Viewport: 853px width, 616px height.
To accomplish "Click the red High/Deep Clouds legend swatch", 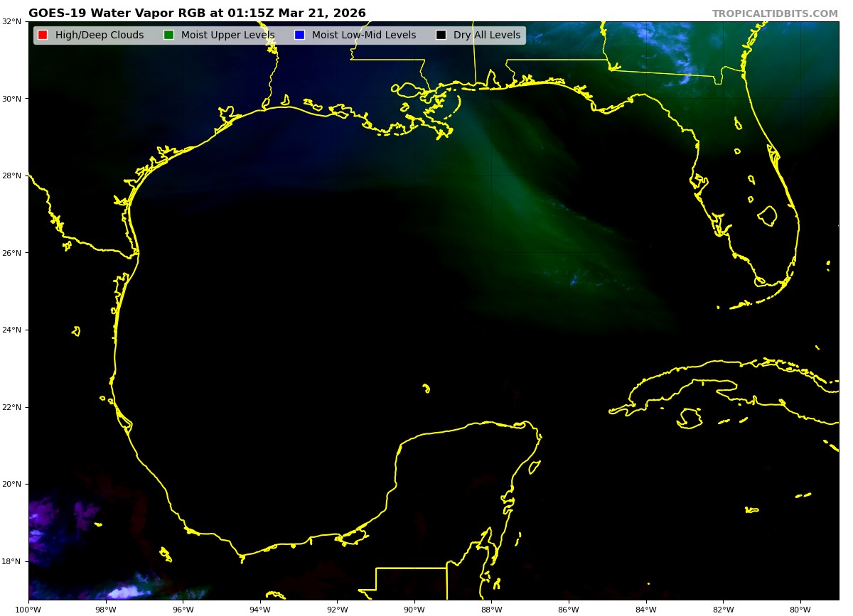I will [43, 35].
